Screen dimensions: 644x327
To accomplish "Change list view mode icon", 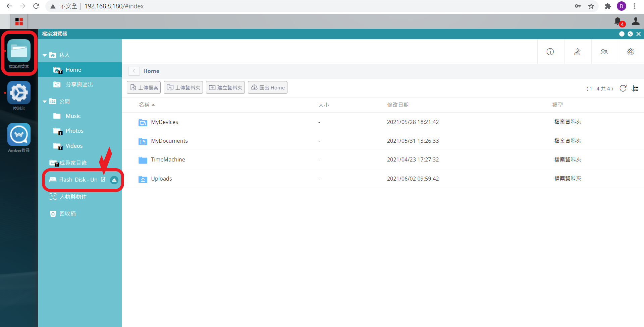I will (x=635, y=88).
